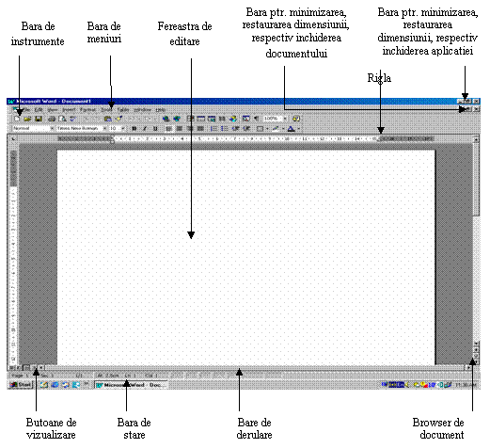Toggle Show/Hide paragraph marks button
This screenshot has width=490, height=448.
pyautogui.click(x=257, y=119)
